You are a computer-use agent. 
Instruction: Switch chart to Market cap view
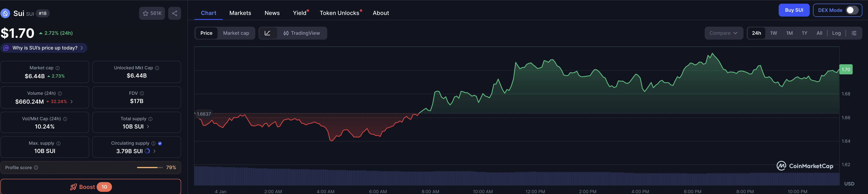236,33
